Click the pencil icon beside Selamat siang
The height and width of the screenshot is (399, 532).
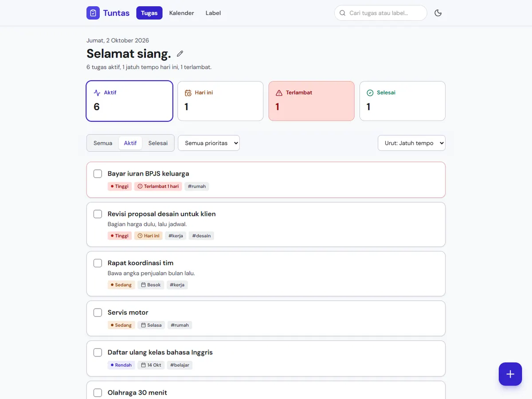(180, 54)
